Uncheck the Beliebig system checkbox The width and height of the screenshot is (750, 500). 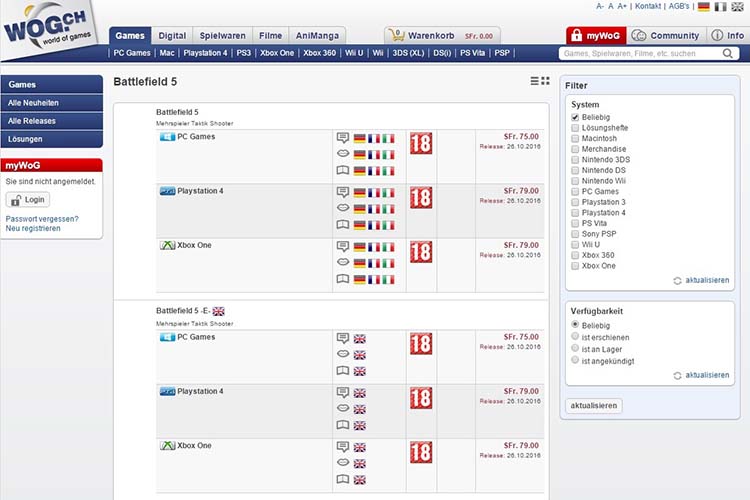575,118
